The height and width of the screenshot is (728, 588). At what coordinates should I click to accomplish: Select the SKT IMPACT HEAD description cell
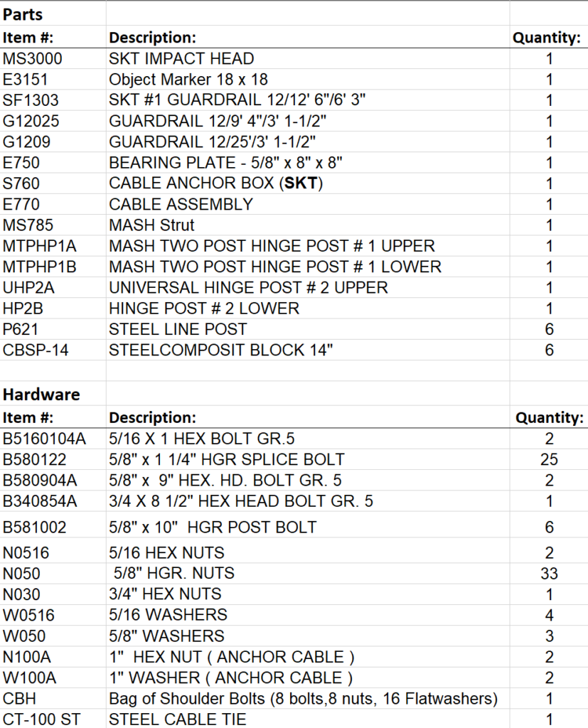tap(181, 58)
